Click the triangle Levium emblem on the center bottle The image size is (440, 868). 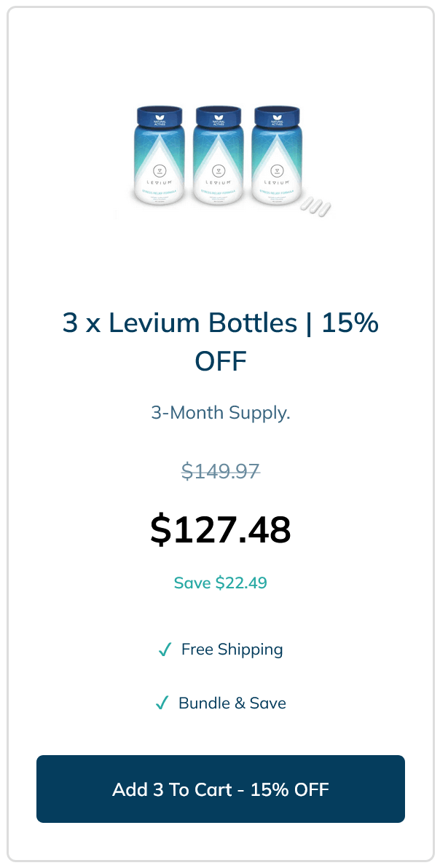218,169
